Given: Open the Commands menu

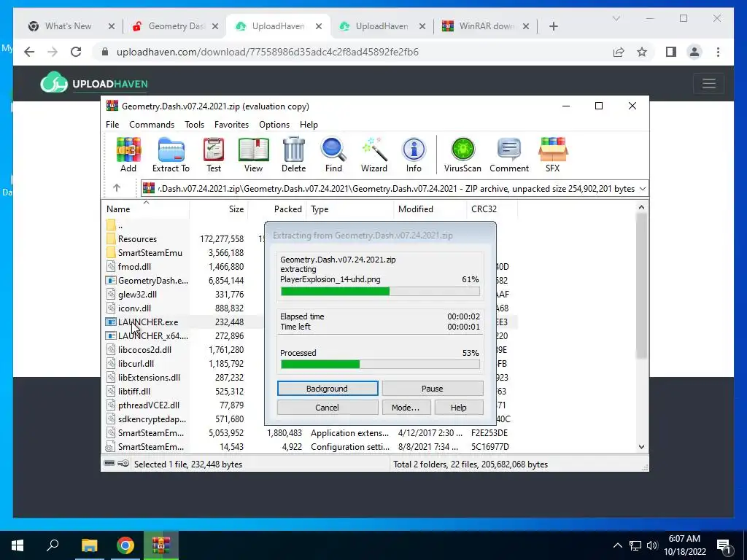Looking at the screenshot, I should (152, 124).
